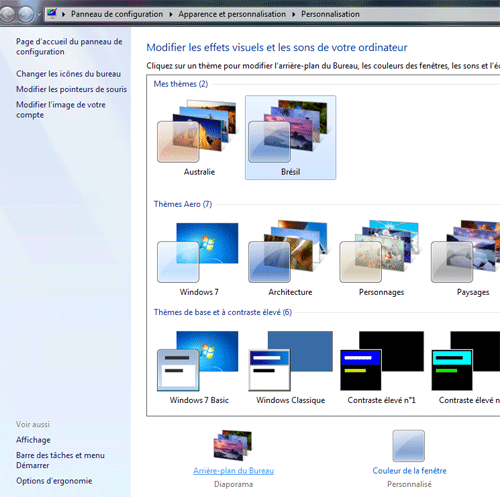Choose the Architecture theme
Image resolution: width=500 pixels, height=497 pixels.
(290, 258)
